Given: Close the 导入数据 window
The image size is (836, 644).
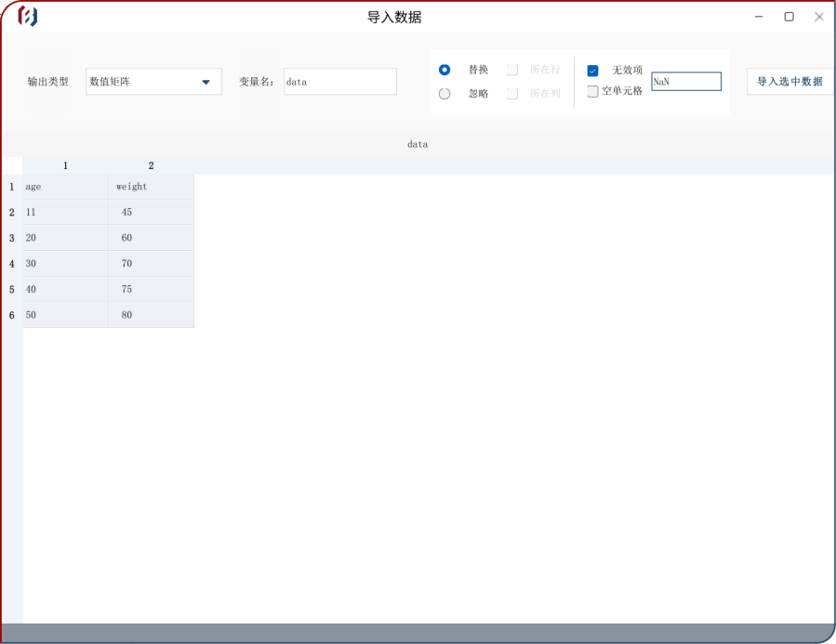Looking at the screenshot, I should pyautogui.click(x=819, y=17).
